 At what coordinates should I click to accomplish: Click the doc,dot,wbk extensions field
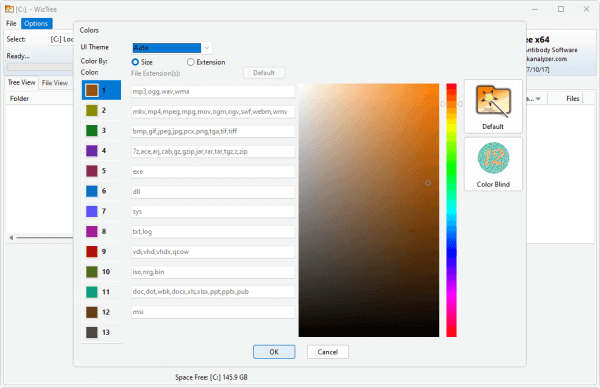point(213,292)
